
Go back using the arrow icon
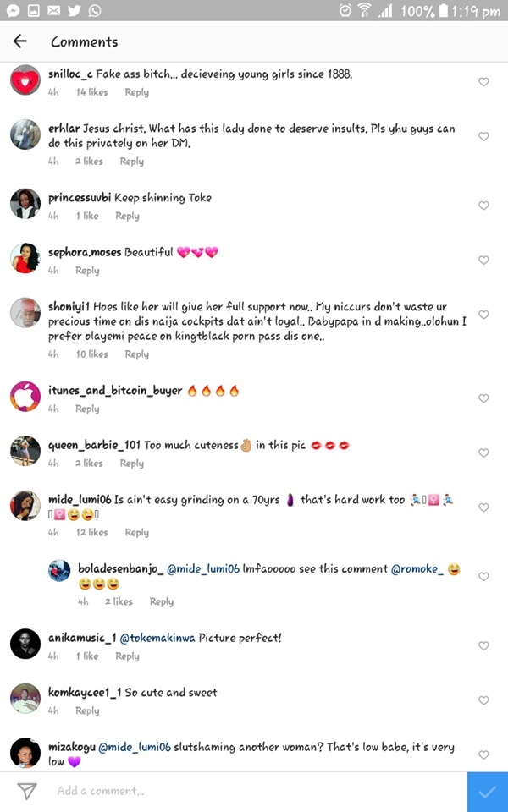click(x=19, y=41)
